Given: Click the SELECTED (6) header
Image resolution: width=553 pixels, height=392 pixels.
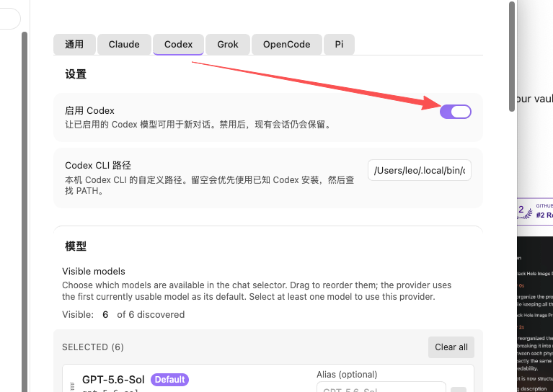Looking at the screenshot, I should point(93,347).
